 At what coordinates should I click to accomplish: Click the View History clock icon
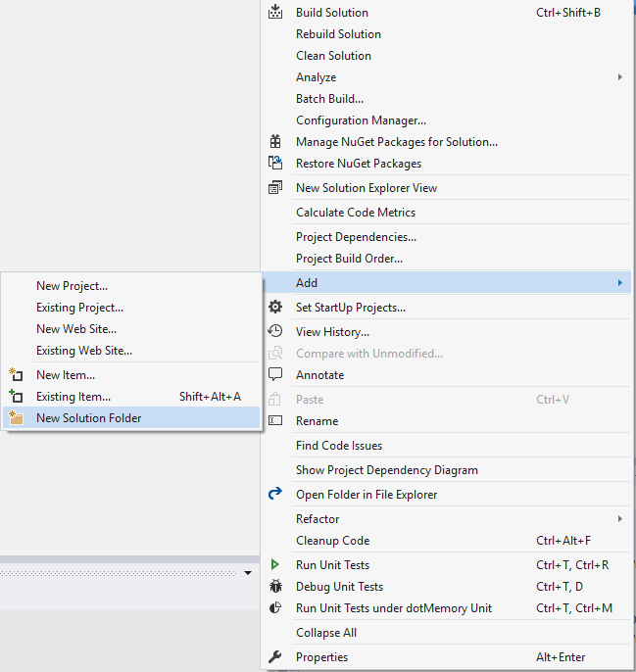click(275, 332)
